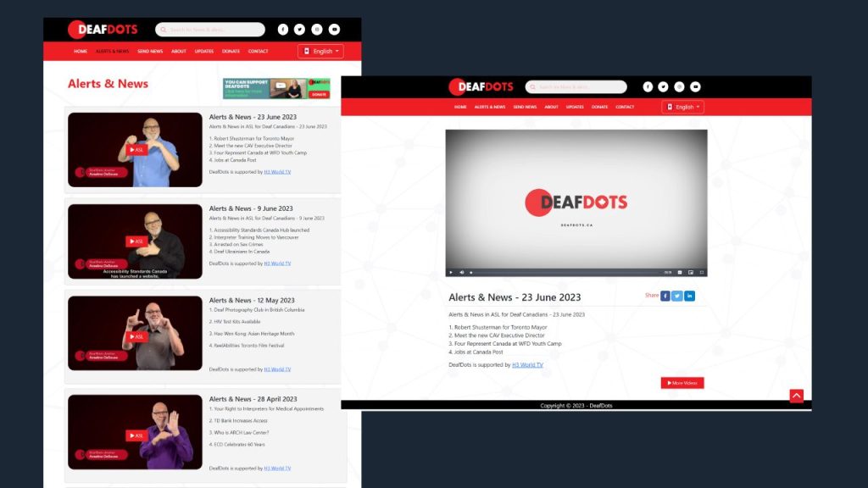
Task: Open the Alerts & News - 23 June 2023 listing title
Action: (x=253, y=117)
